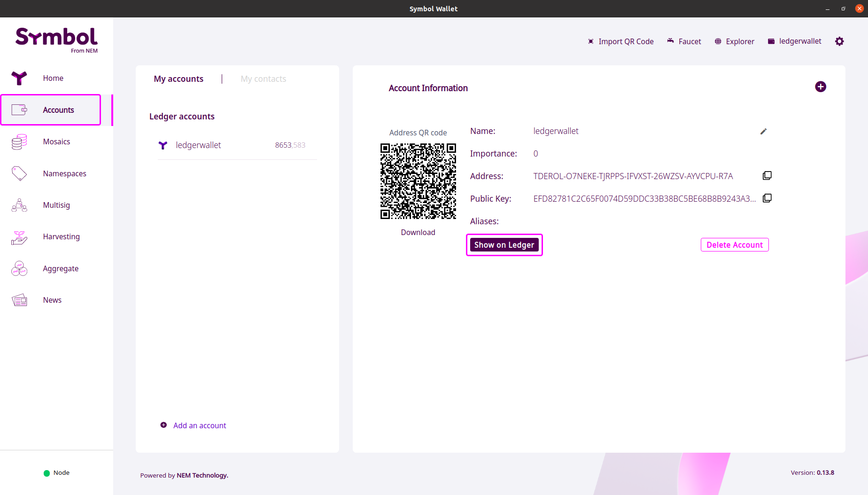Open settings with the gear icon

[839, 41]
